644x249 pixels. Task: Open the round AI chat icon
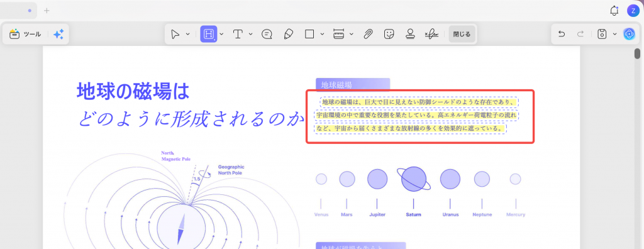coord(629,34)
